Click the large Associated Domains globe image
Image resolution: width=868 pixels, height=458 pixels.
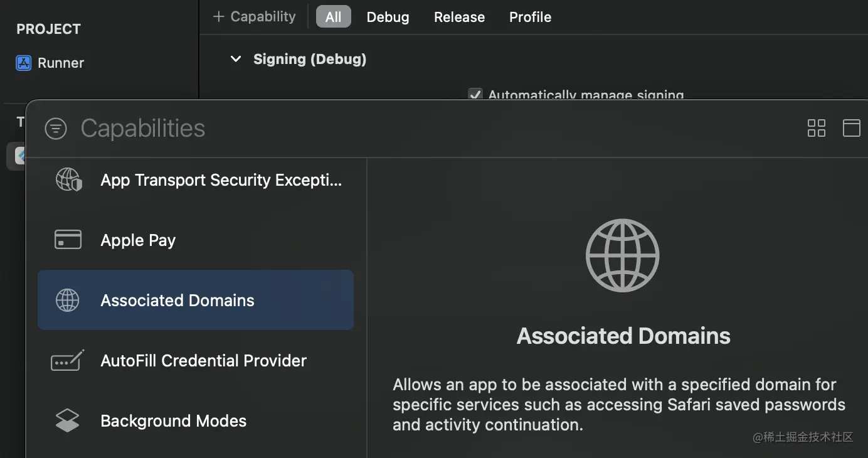622,255
